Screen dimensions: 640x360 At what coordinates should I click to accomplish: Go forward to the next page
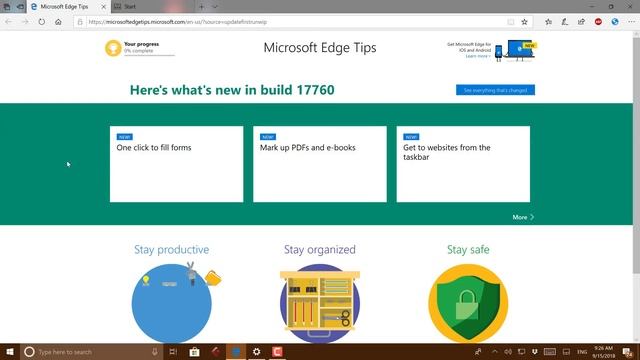(x=25, y=22)
